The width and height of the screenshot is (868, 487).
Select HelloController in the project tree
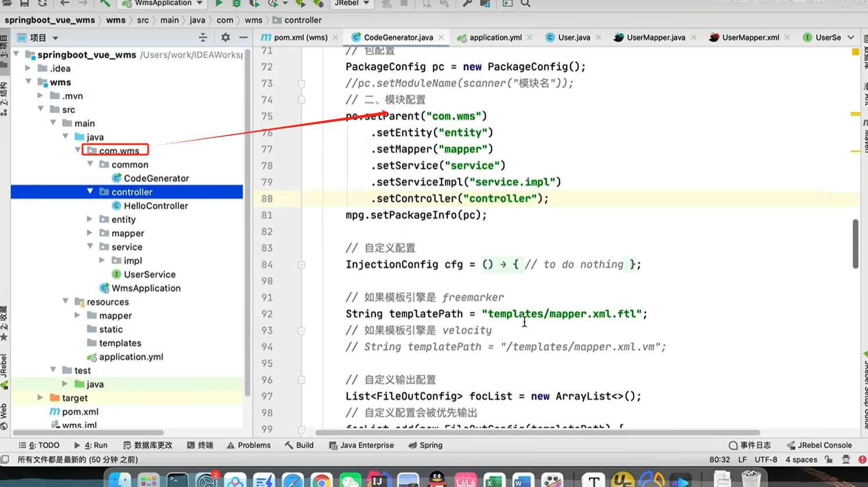(x=155, y=206)
